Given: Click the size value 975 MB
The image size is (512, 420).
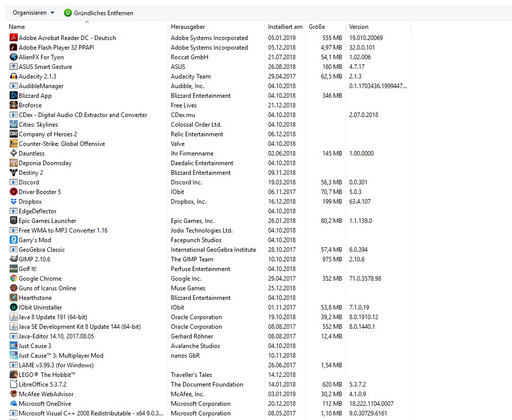Looking at the screenshot, I should 332,259.
